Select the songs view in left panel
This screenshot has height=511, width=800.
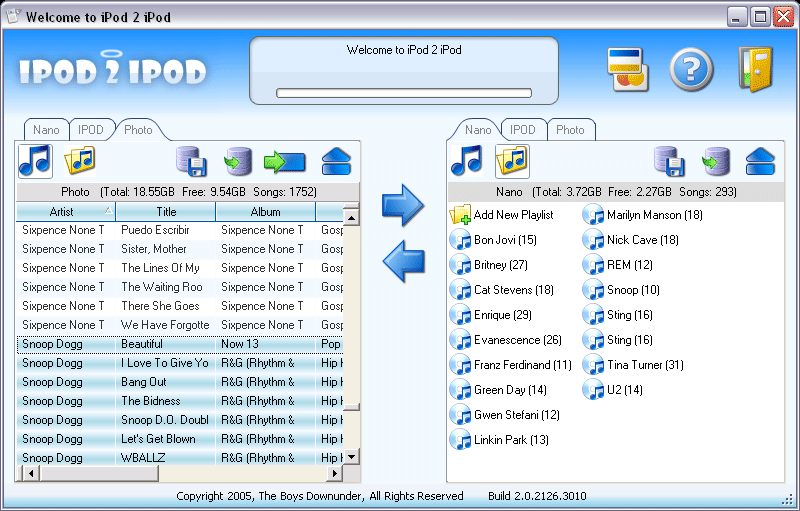tap(35, 161)
